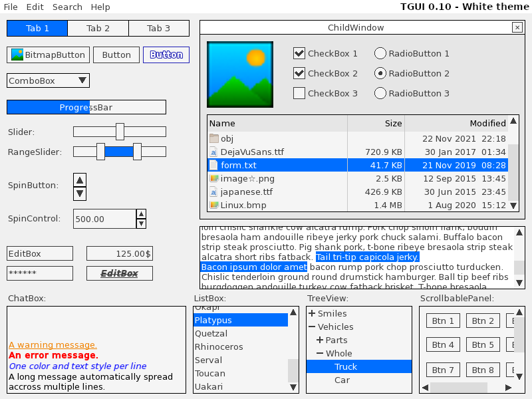Screen dimensions: 532x399
Task: Enable CheckBox 3
Action: click(x=299, y=93)
